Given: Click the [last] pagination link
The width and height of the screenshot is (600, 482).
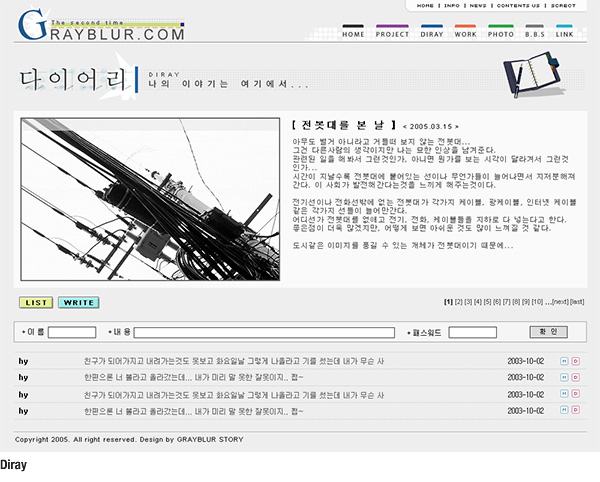Looking at the screenshot, I should [x=577, y=302].
